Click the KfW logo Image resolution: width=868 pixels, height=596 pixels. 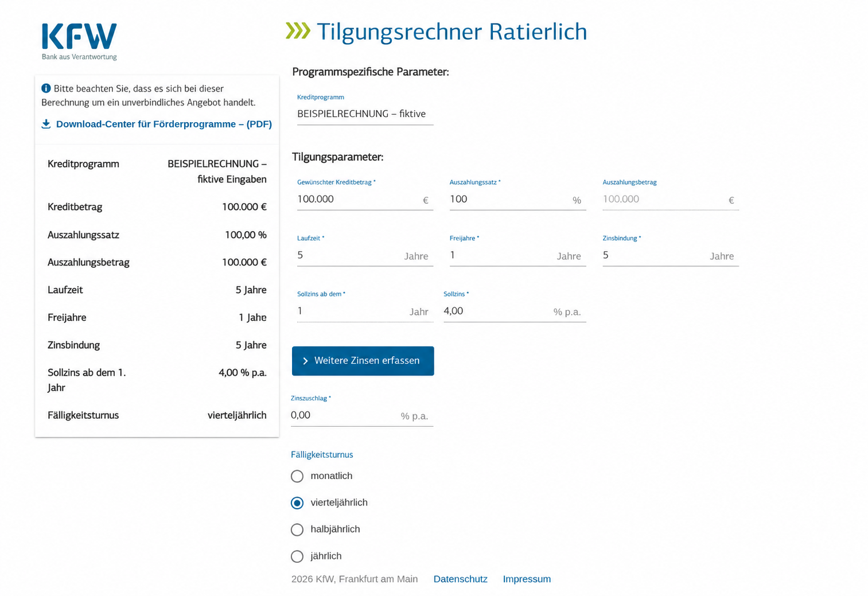tap(79, 41)
